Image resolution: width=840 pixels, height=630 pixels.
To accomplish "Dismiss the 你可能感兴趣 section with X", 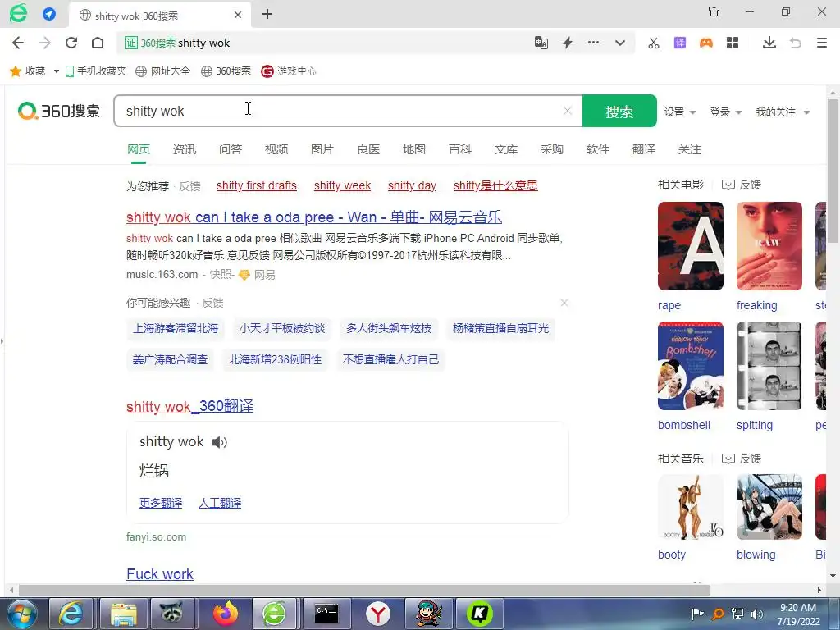I will coord(564,303).
